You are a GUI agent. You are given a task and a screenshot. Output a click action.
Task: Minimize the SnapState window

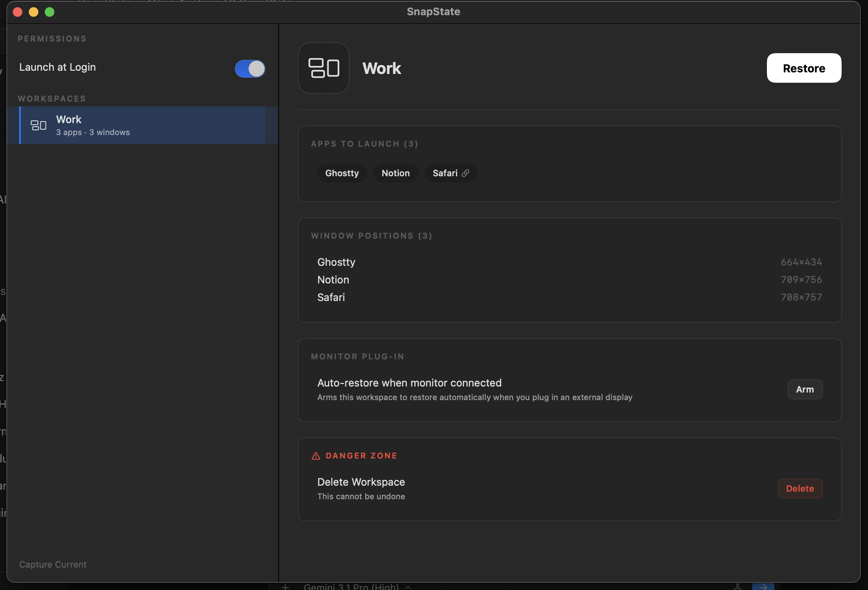pyautogui.click(x=34, y=12)
